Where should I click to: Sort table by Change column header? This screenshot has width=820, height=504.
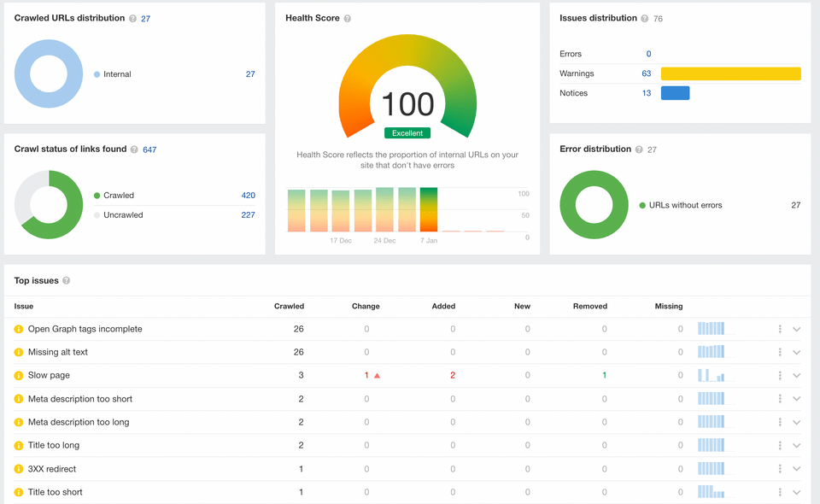366,306
